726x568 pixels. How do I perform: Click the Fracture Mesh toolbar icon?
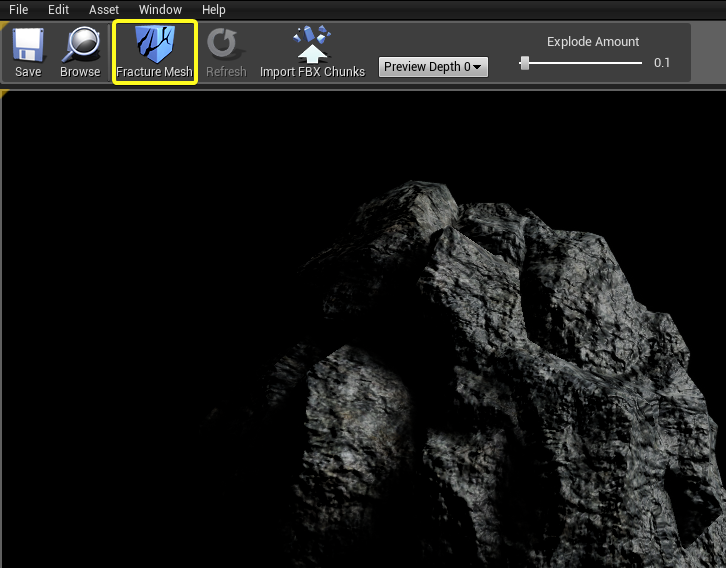point(154,45)
